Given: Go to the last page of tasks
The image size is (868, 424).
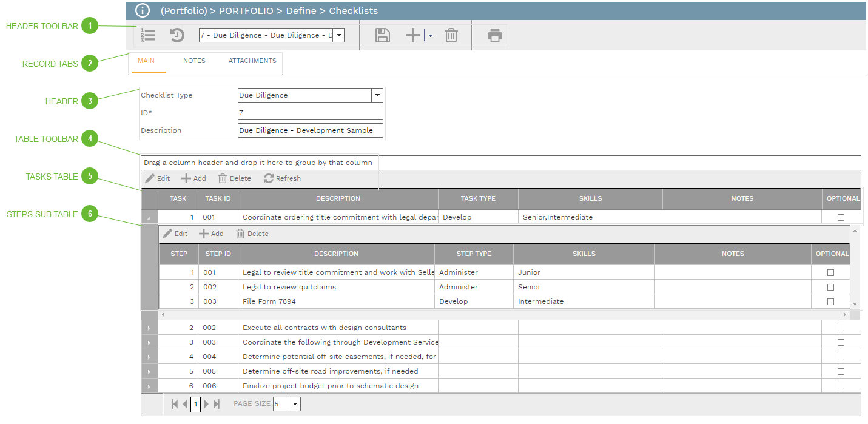Looking at the screenshot, I should (217, 404).
